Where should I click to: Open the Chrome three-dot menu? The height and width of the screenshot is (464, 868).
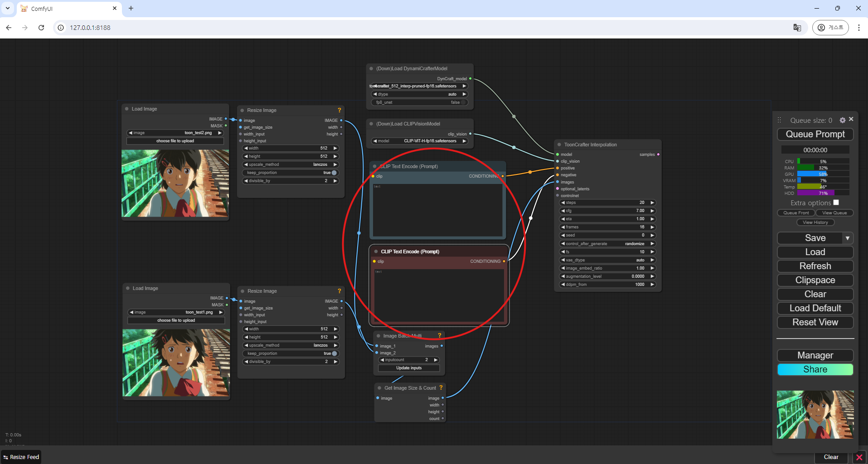pos(858,28)
